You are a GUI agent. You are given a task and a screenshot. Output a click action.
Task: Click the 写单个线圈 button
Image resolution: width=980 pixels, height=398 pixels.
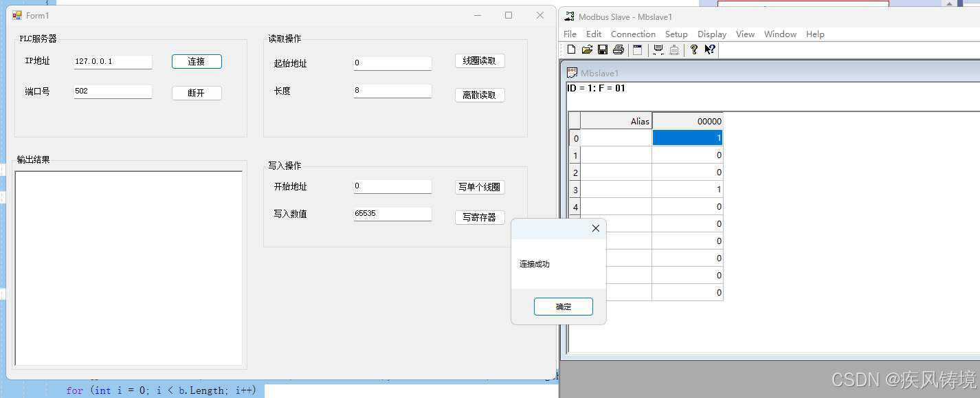480,187
